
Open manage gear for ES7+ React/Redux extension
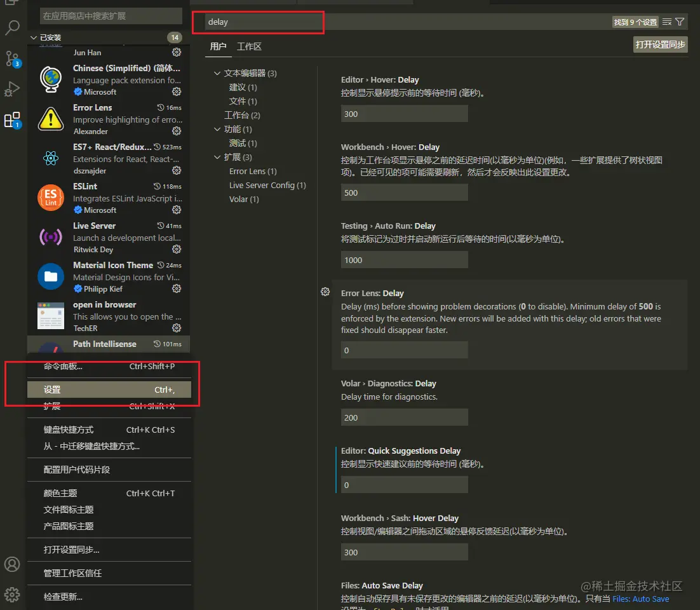pos(177,170)
